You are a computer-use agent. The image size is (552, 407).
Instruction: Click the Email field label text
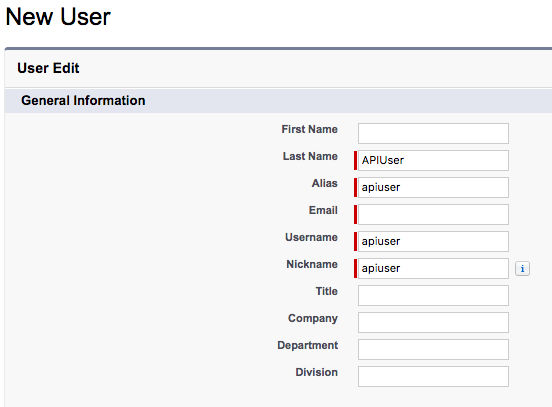click(323, 210)
